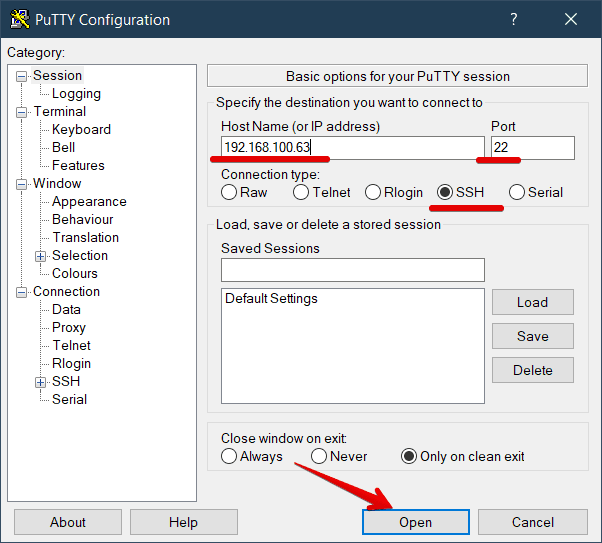Delete the selected saved session
602x543 pixels.
[533, 370]
